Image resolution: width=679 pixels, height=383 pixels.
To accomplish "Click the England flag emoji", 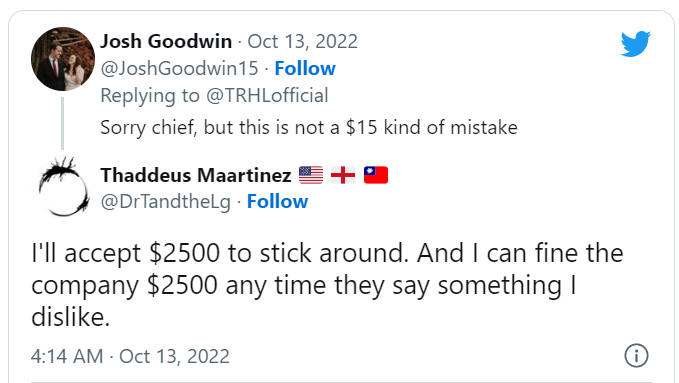I will (x=343, y=175).
